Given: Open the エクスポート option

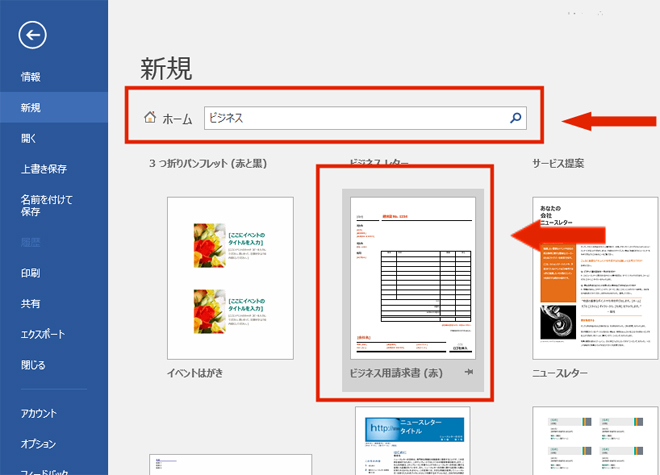Looking at the screenshot, I should [42, 334].
